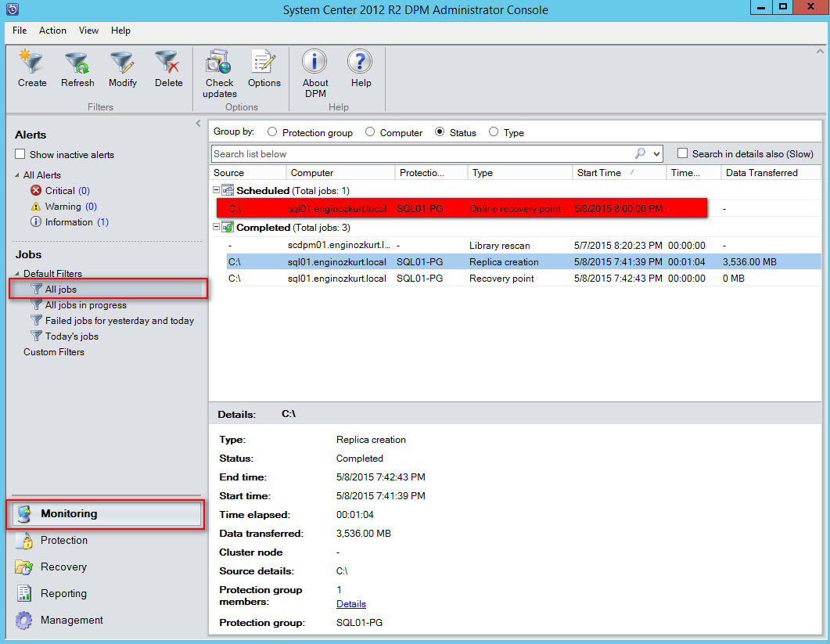Click the Reporting workspace icon

[x=24, y=594]
